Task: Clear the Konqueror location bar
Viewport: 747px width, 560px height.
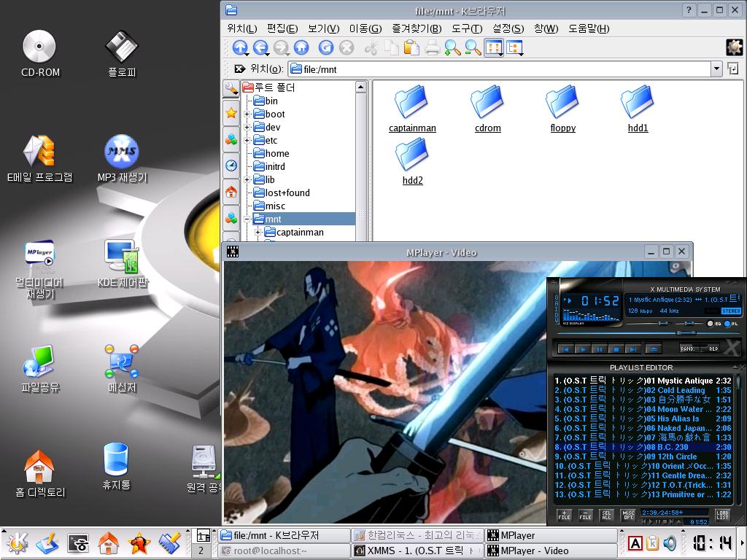Action: click(240, 69)
